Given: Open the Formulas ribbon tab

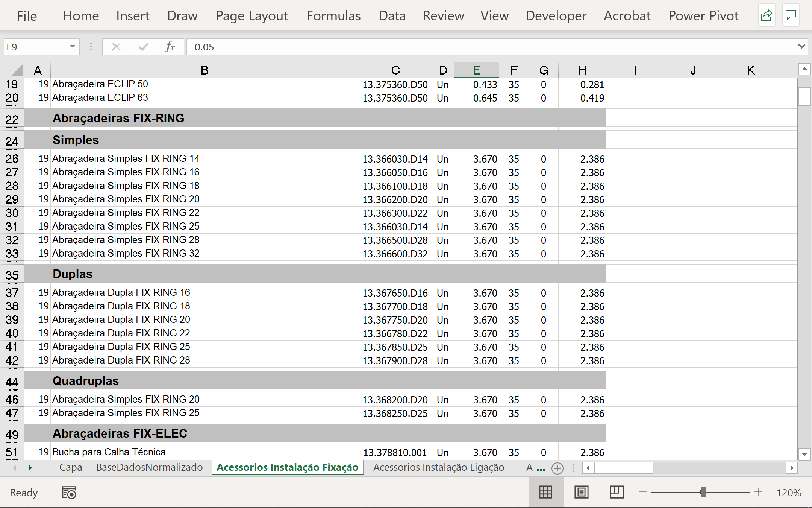Looking at the screenshot, I should 333,16.
